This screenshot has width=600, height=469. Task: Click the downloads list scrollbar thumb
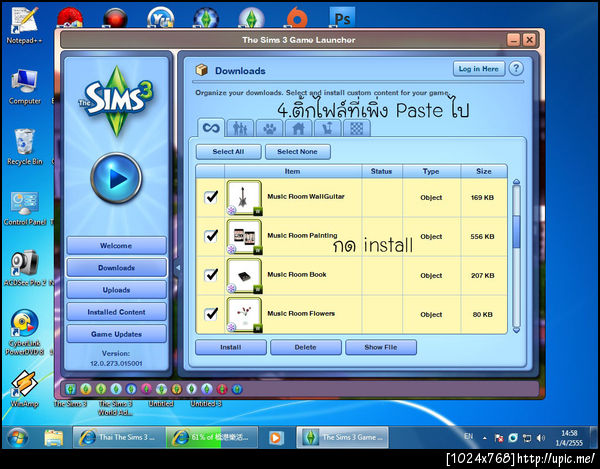[x=516, y=231]
